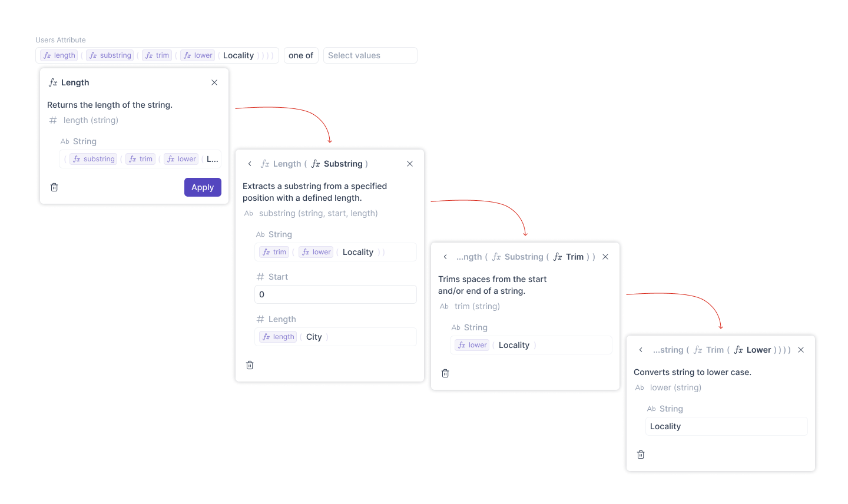Delete the Substring function via trash icon
The image size is (848, 504).
(250, 365)
